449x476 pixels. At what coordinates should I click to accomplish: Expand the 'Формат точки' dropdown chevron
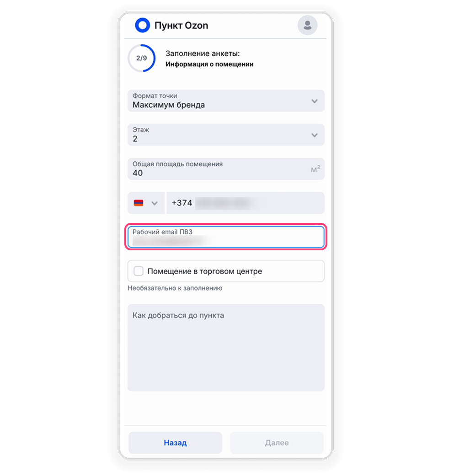[x=315, y=101]
